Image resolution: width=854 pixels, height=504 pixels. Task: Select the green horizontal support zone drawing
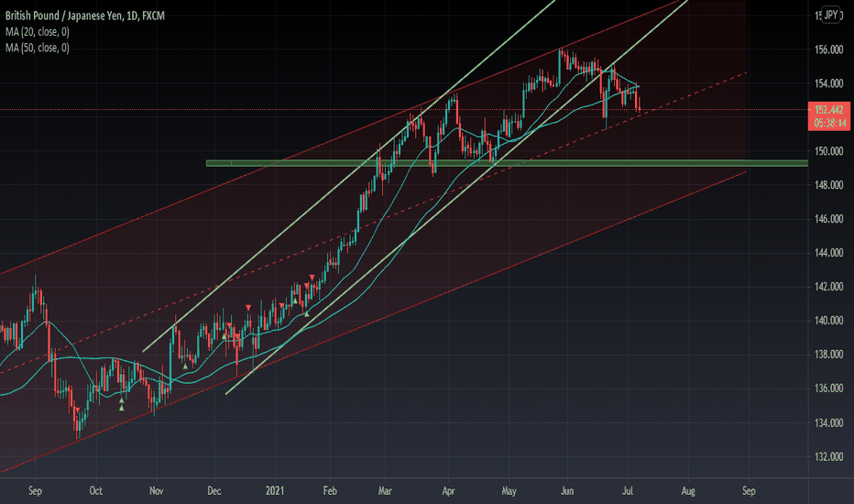(x=507, y=163)
